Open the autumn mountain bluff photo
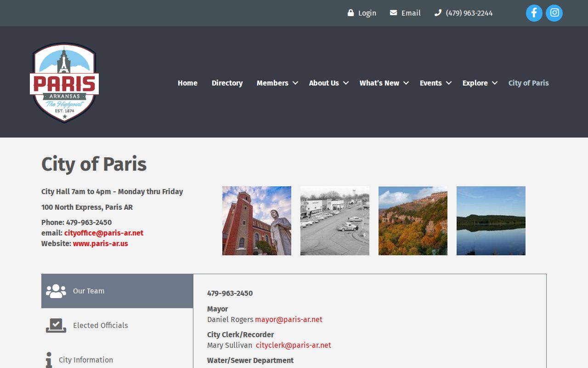The height and width of the screenshot is (368, 588). (413, 221)
